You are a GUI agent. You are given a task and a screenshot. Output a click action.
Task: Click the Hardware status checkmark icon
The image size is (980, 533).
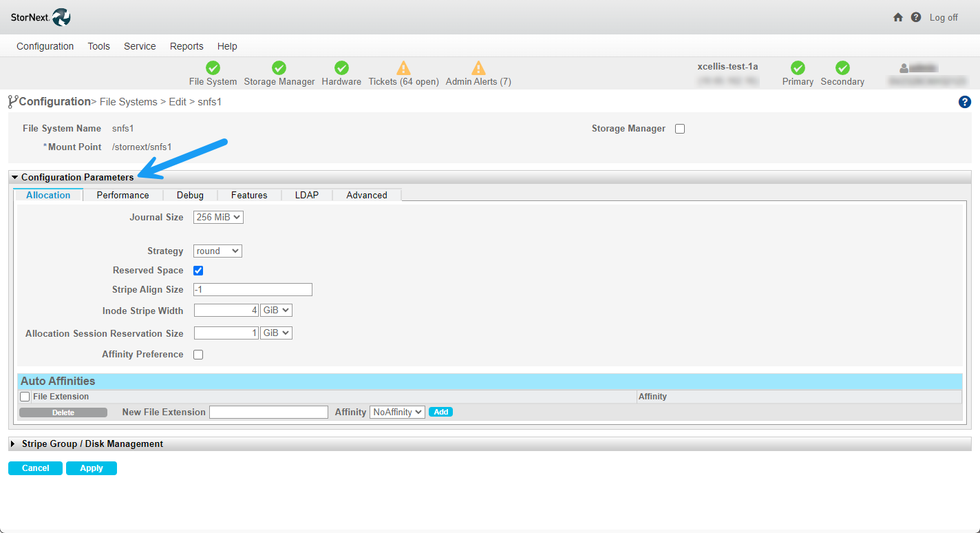341,68
